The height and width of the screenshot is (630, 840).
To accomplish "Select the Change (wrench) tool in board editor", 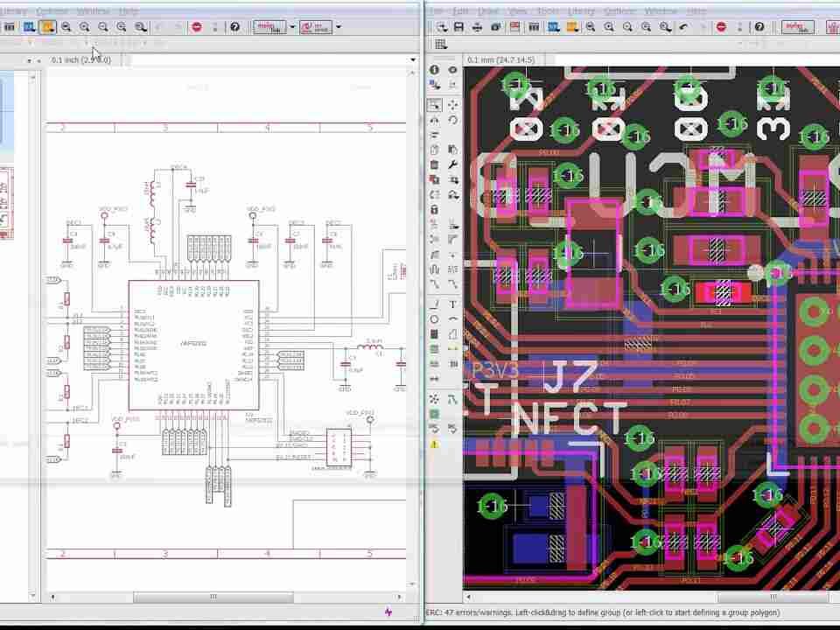I will point(452,164).
